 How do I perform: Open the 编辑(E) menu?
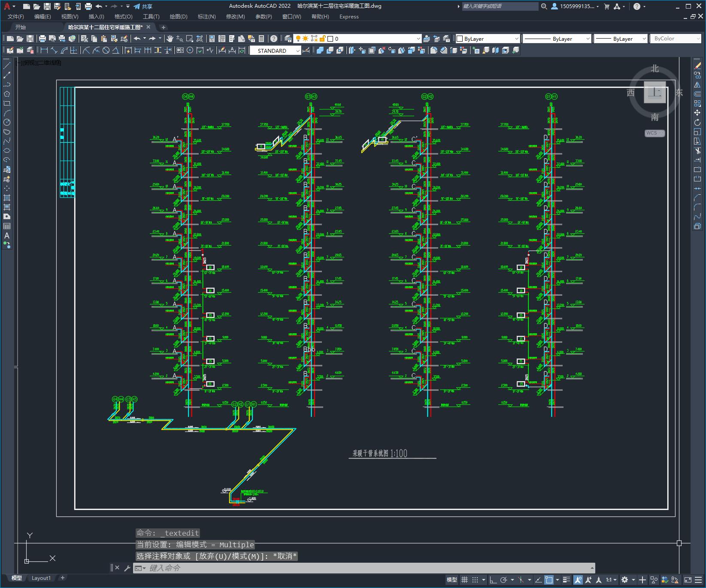(42, 17)
